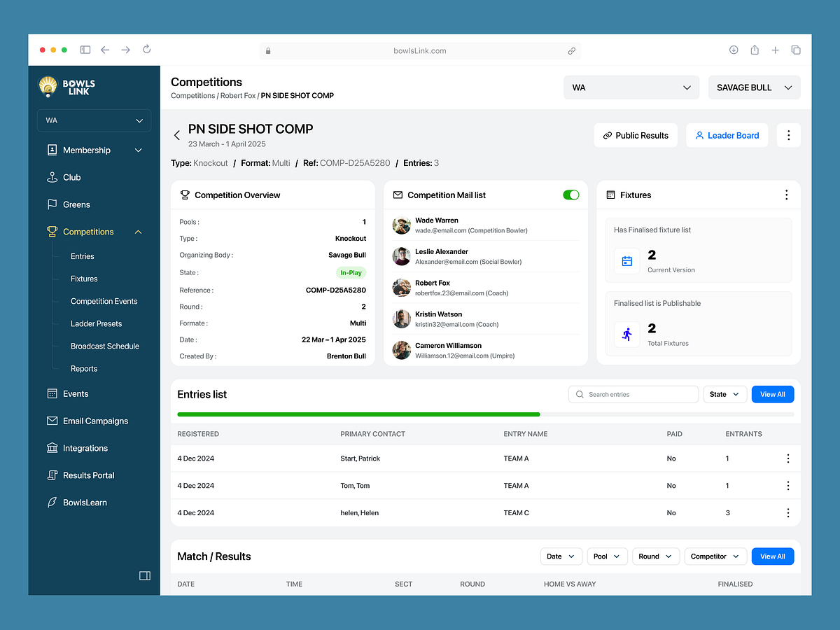This screenshot has width=840, height=630.
Task: Open the Date filter dropdown
Action: 561,556
